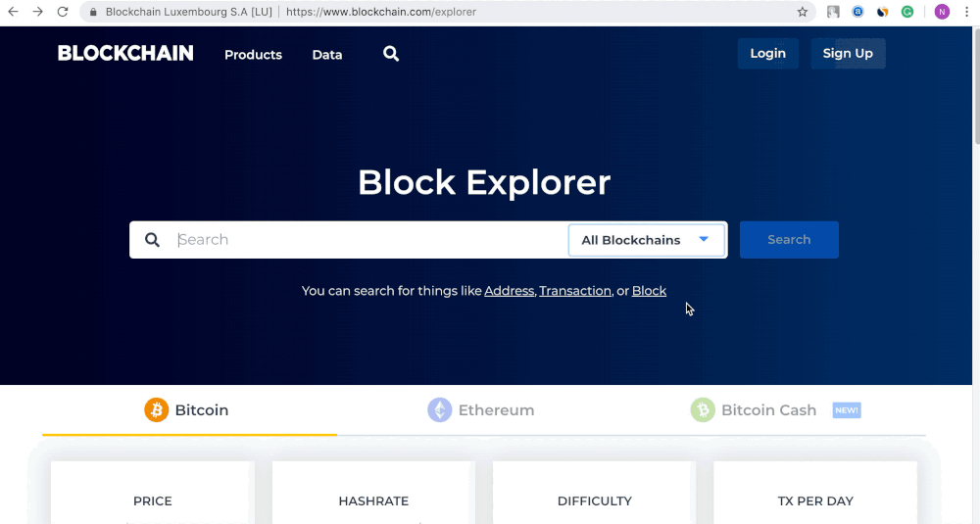
Task: Bookmark this page with the star icon
Action: pyautogui.click(x=803, y=12)
